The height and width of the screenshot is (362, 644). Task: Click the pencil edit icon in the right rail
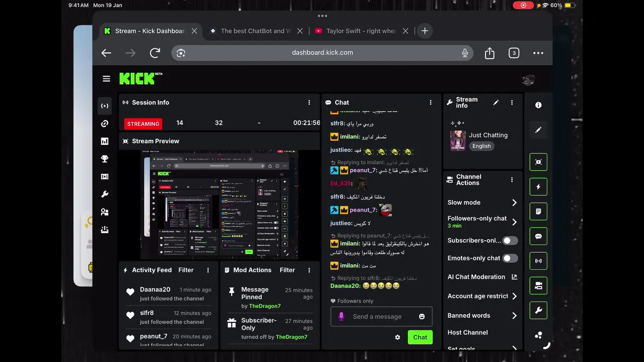(538, 130)
